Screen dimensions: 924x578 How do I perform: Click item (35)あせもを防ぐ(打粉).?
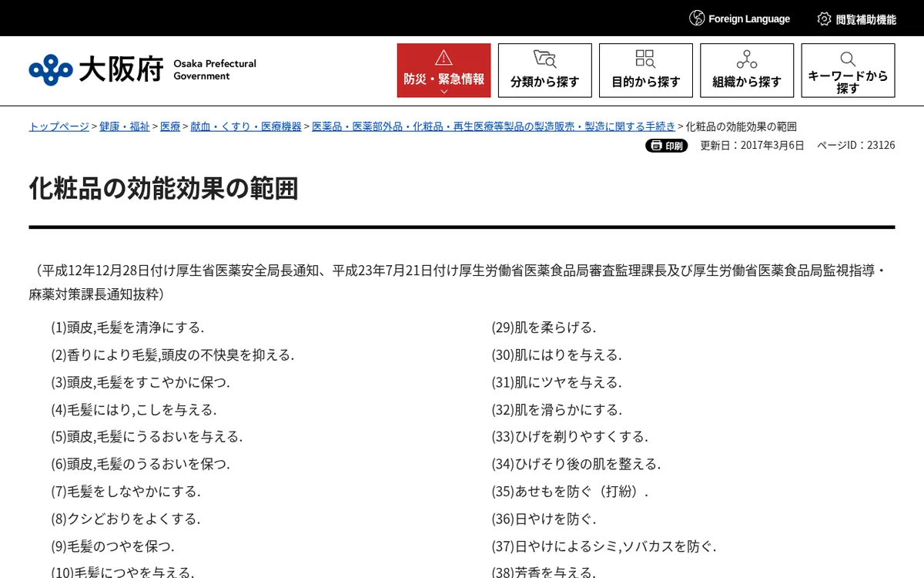coord(570,492)
